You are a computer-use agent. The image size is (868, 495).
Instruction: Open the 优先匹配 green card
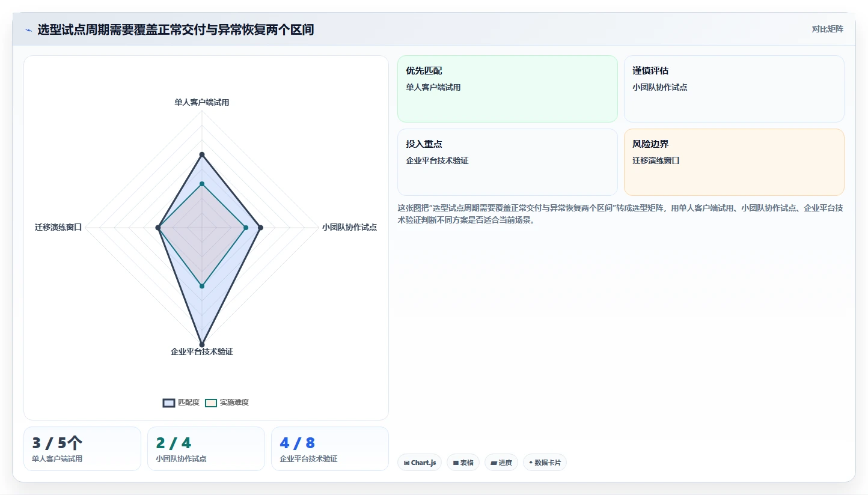tap(507, 89)
